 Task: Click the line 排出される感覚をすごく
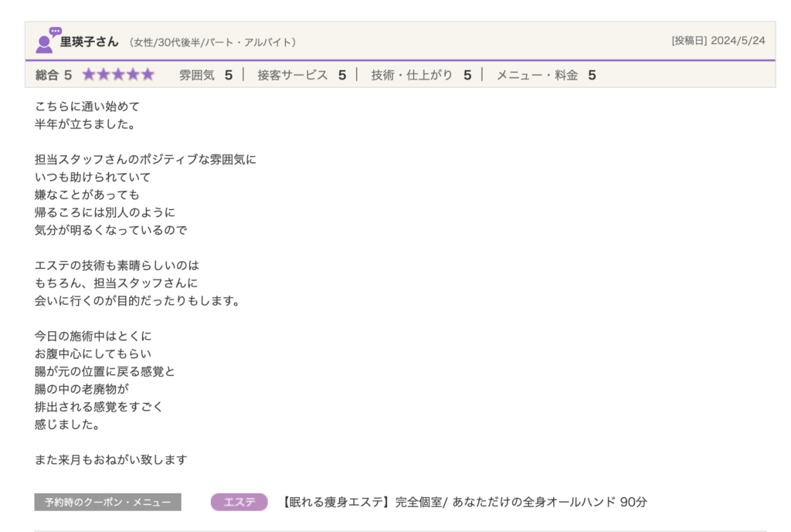coord(99,406)
